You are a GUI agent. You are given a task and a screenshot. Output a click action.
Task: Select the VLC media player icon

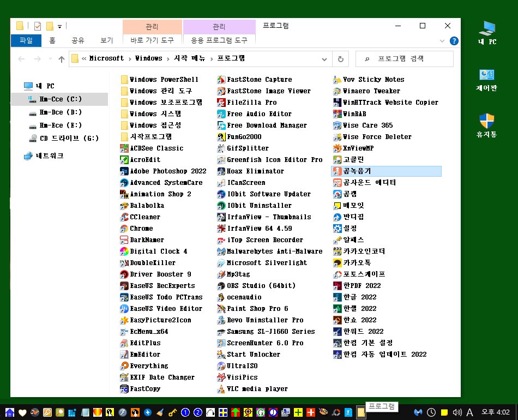[221, 389]
